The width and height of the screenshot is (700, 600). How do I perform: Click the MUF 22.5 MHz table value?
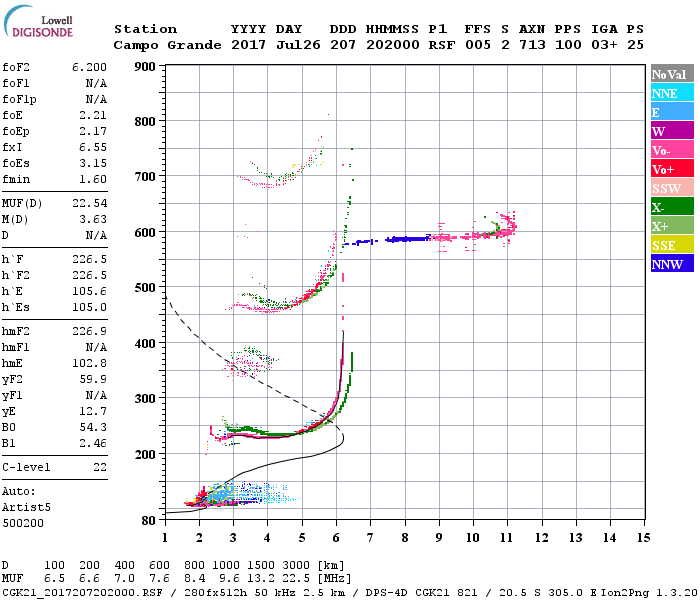pos(296,578)
